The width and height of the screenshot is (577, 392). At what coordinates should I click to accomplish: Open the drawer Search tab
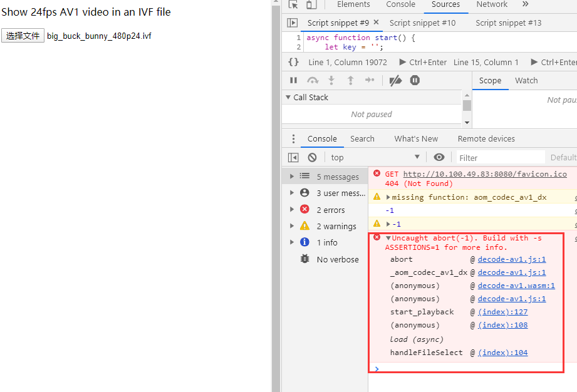[x=362, y=138]
